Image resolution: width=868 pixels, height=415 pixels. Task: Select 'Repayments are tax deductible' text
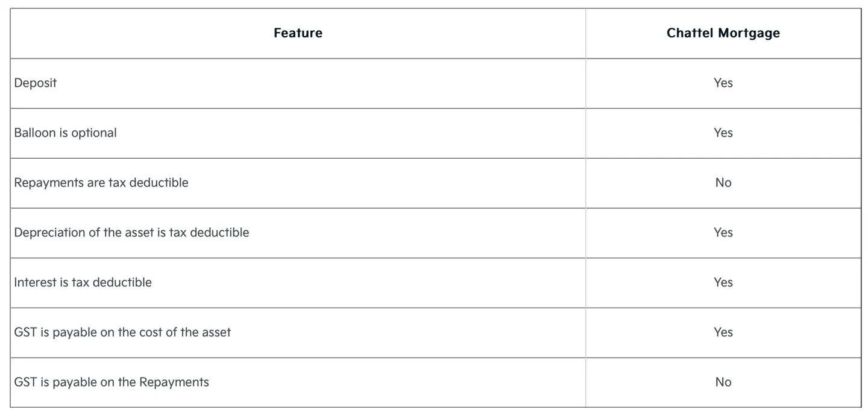[101, 183]
